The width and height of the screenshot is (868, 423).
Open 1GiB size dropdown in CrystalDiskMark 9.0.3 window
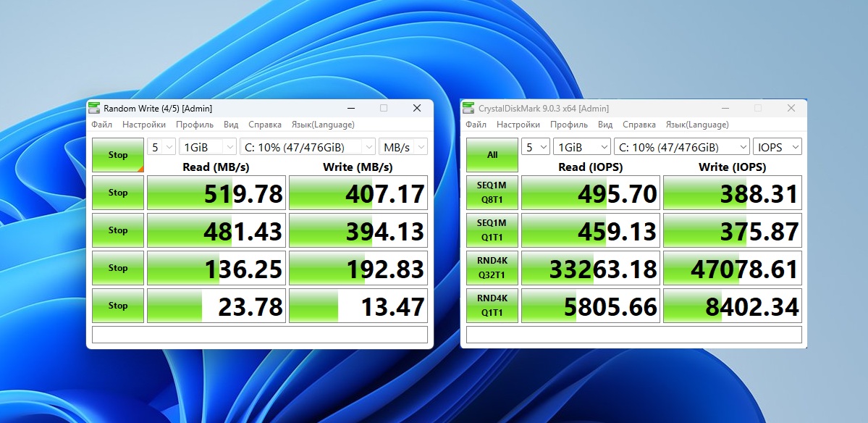click(x=582, y=147)
